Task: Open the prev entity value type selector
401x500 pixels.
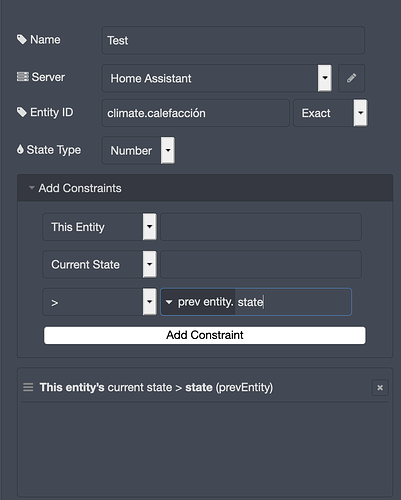Action: point(198,302)
